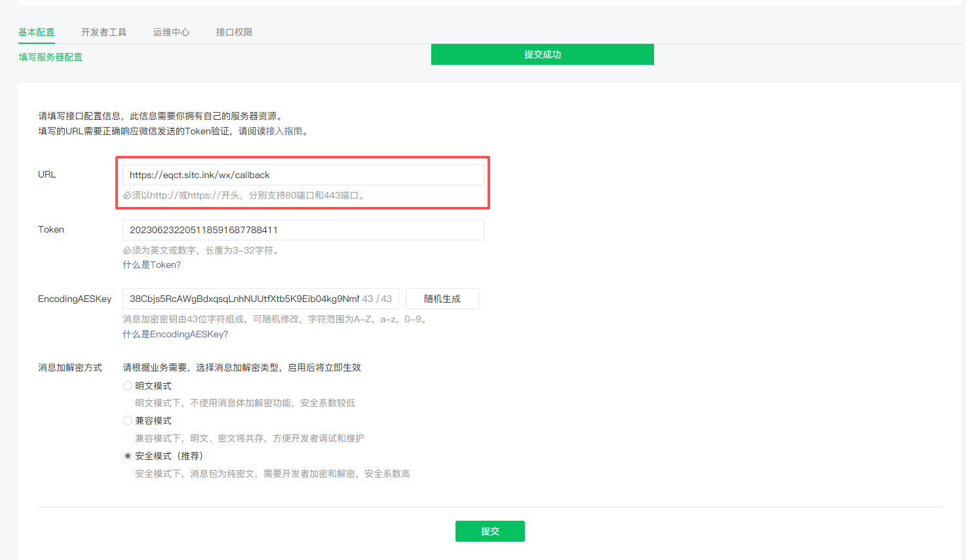Click the 随机生成 button
Screen dimensions: 966x560
pyautogui.click(x=442, y=298)
